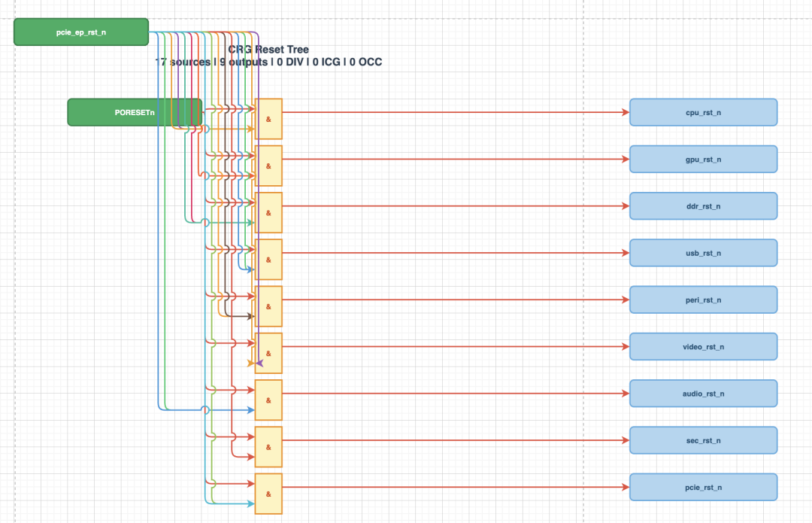Select the AND gate driving ddr_rst_n
Screen dimensions: 812x523
point(268,213)
